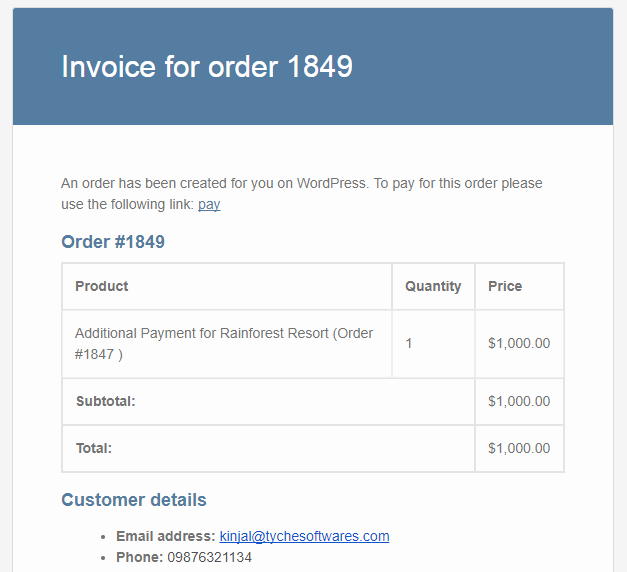Select the Order #1849 heading
Image resolution: width=627 pixels, height=572 pixels.
click(113, 242)
